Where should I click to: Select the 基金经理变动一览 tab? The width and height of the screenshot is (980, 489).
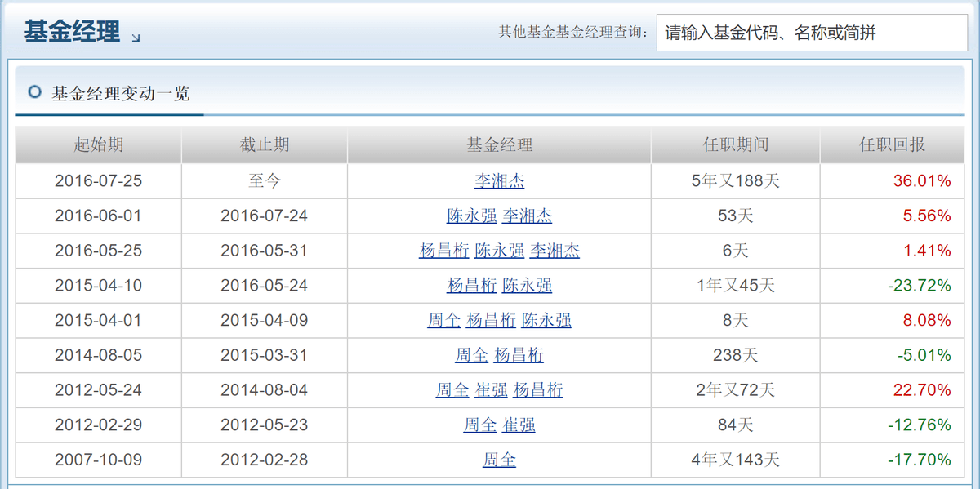tap(119, 93)
